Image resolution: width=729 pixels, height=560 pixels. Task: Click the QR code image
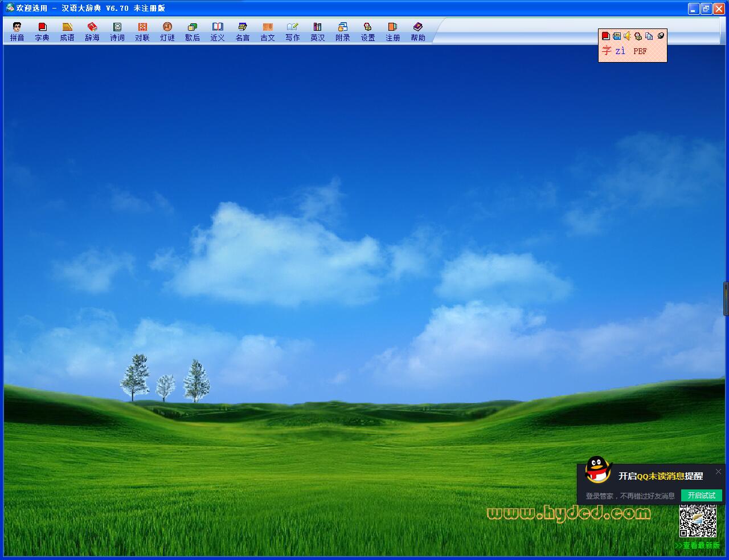point(698,520)
